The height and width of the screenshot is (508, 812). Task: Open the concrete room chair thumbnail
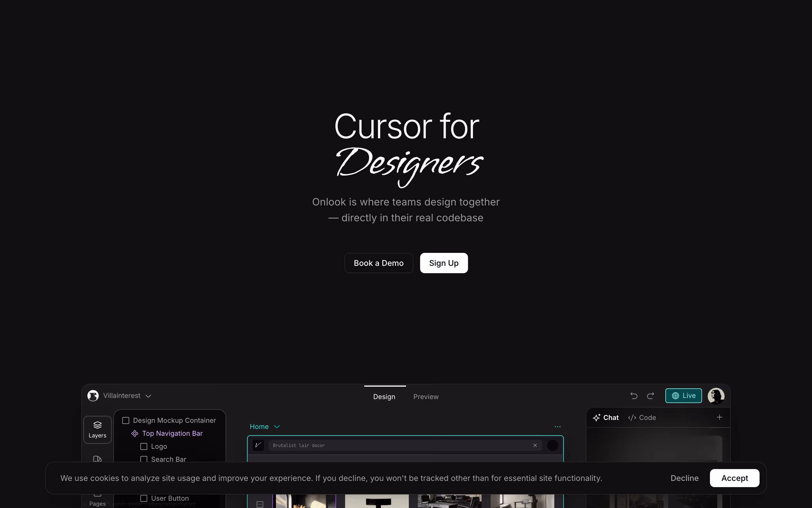coord(522,501)
